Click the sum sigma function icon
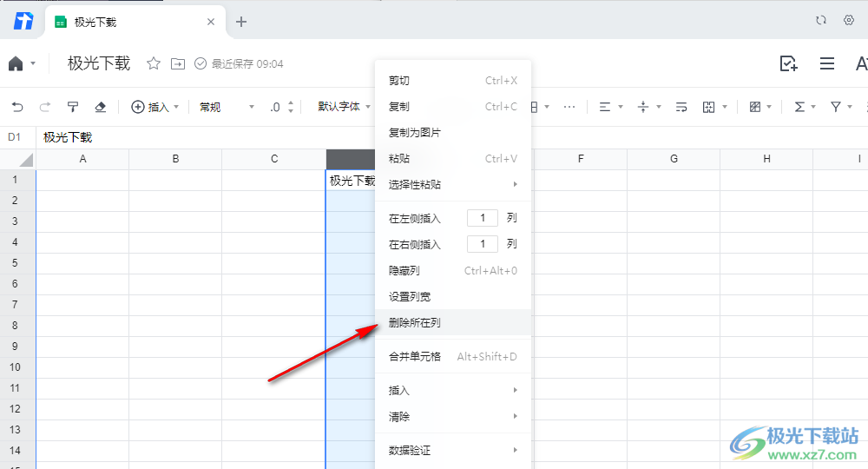The height and width of the screenshot is (469, 868). (800, 107)
